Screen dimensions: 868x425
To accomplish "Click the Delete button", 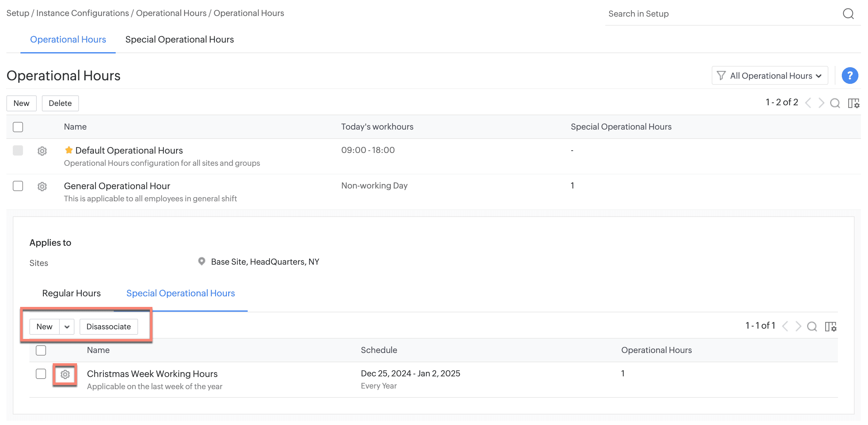I will click(60, 103).
